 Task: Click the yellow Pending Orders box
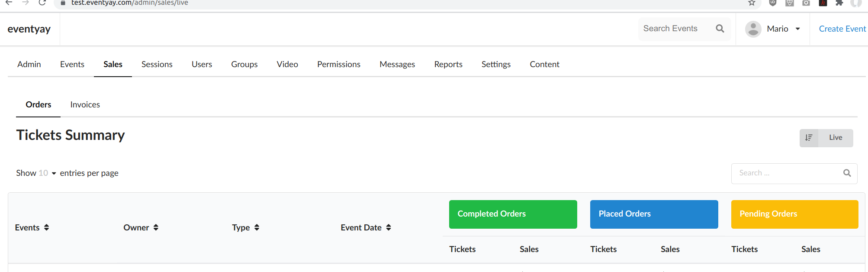pyautogui.click(x=794, y=214)
